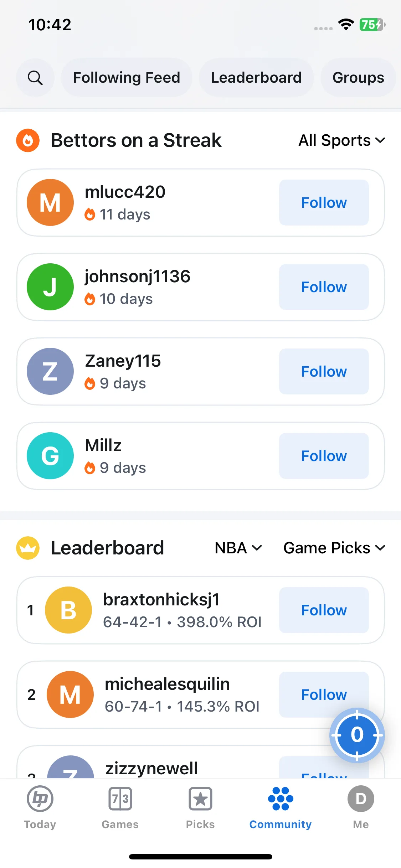
Task: Switch to the Following Feed tab
Action: tap(127, 78)
